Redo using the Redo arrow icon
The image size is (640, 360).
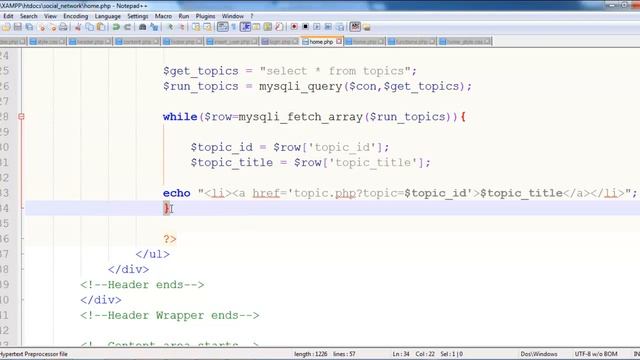coord(127,27)
